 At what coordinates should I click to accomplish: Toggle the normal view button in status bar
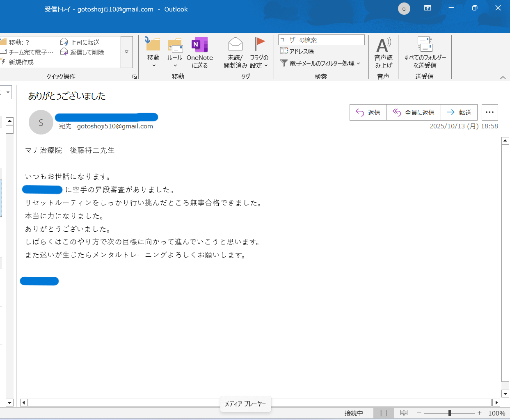(x=383, y=413)
